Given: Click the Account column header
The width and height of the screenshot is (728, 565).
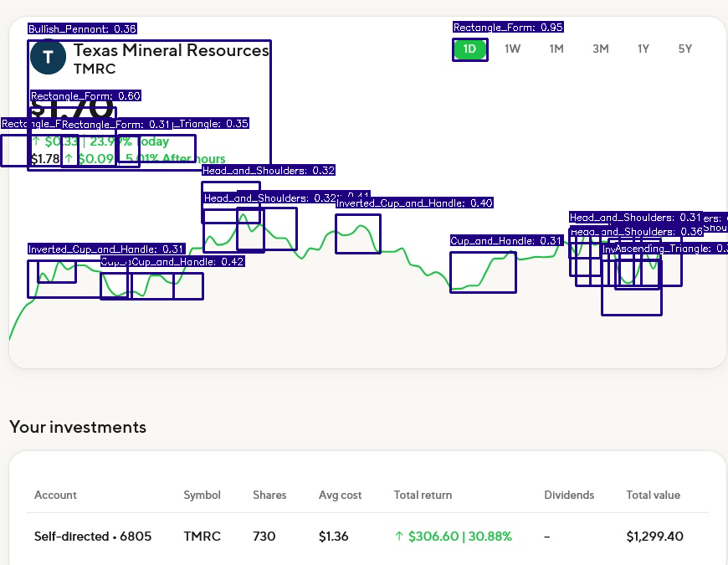Looking at the screenshot, I should [55, 495].
